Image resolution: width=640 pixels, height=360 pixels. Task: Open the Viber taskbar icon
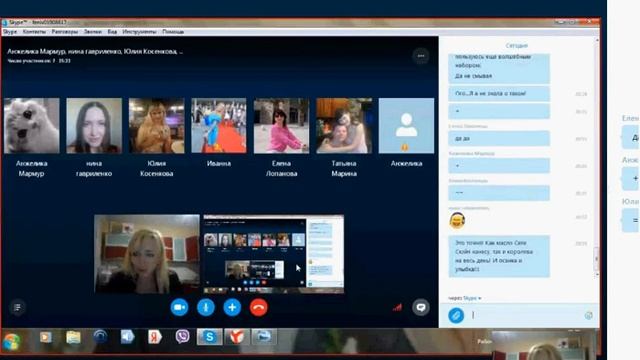(182, 337)
